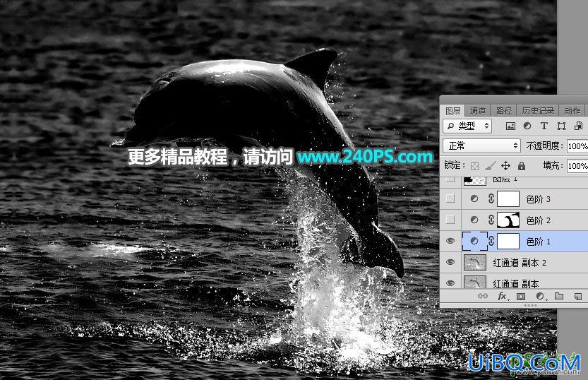Screen dimensions: 588x380
Task: Filter layers by adjustment layer icon
Action: coord(527,126)
